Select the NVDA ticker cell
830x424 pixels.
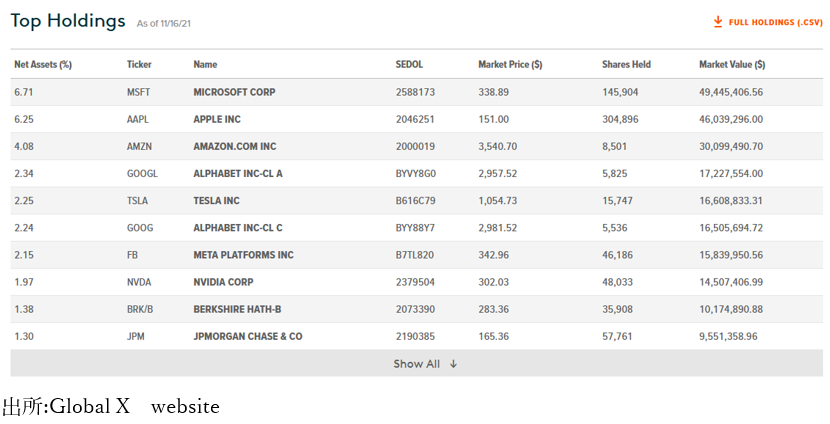tap(139, 282)
